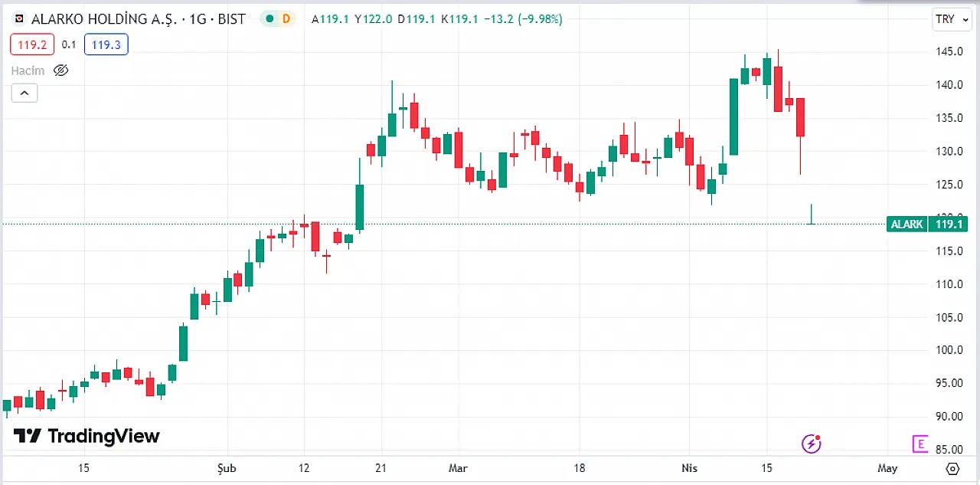Open the purple lightning bolt event icon
Screen dimensions: 980x485
click(x=811, y=443)
